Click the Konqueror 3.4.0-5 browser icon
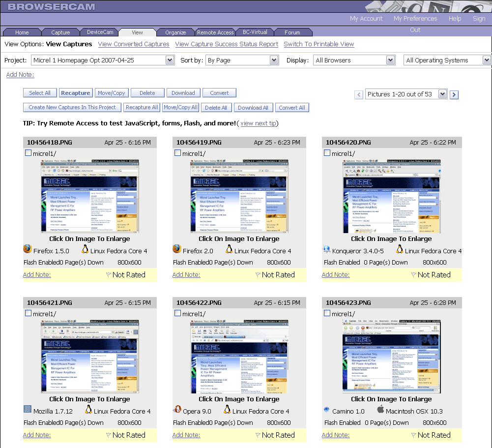492x448 pixels. click(x=326, y=250)
